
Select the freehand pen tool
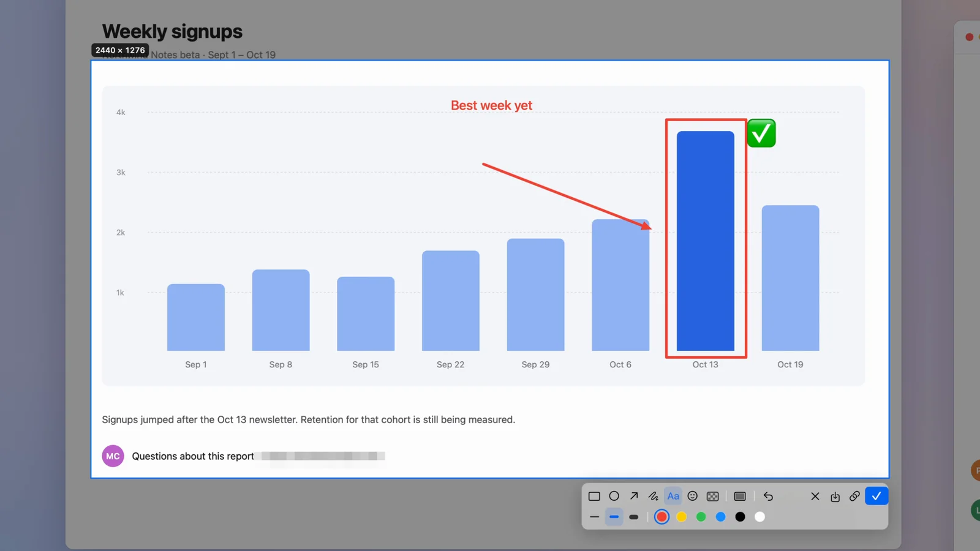click(654, 497)
